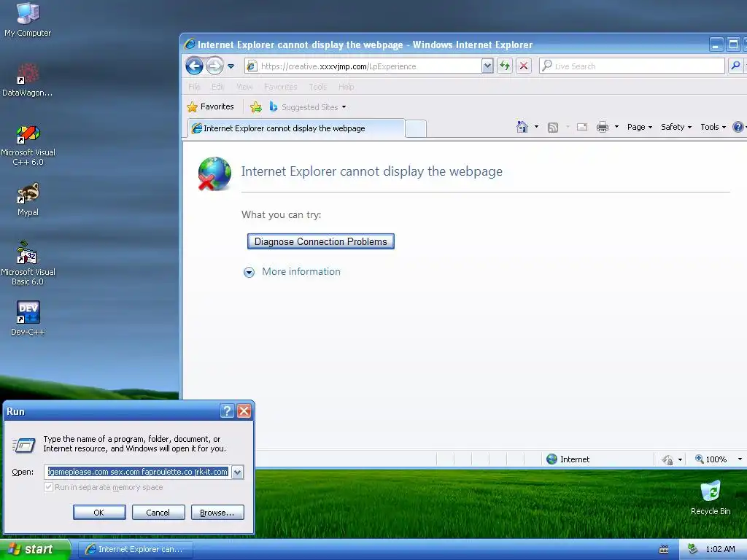Click the Live Search magnifier button
This screenshot has width=747, height=560.
(x=735, y=66)
